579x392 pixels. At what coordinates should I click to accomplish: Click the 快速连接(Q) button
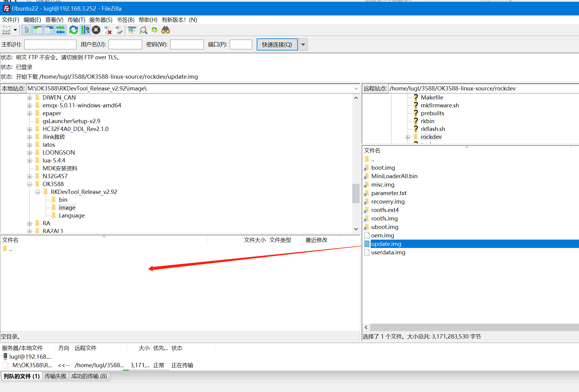(x=277, y=44)
